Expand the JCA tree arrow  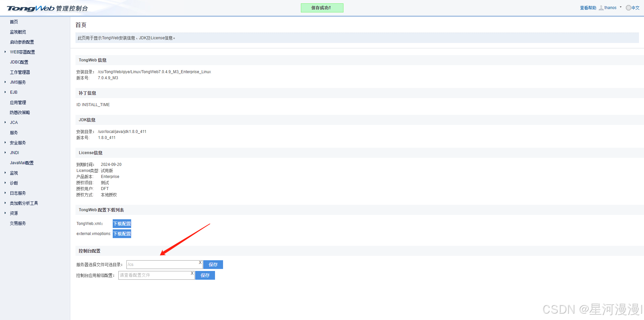click(5, 122)
